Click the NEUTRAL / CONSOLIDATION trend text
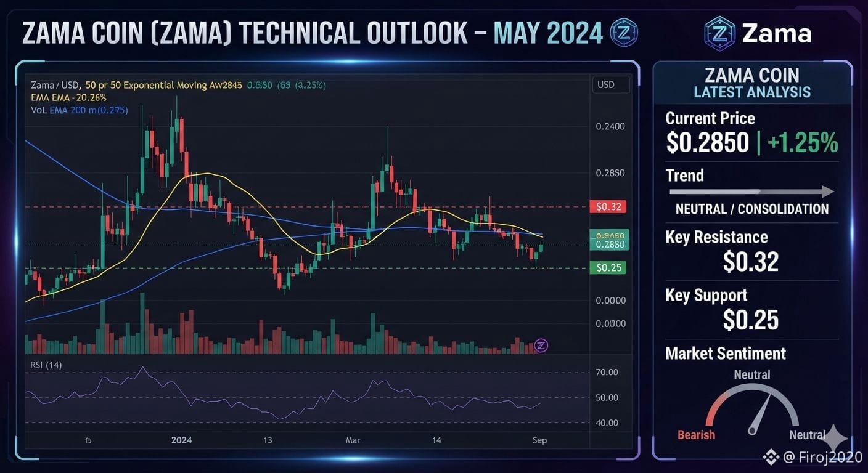 (x=752, y=209)
